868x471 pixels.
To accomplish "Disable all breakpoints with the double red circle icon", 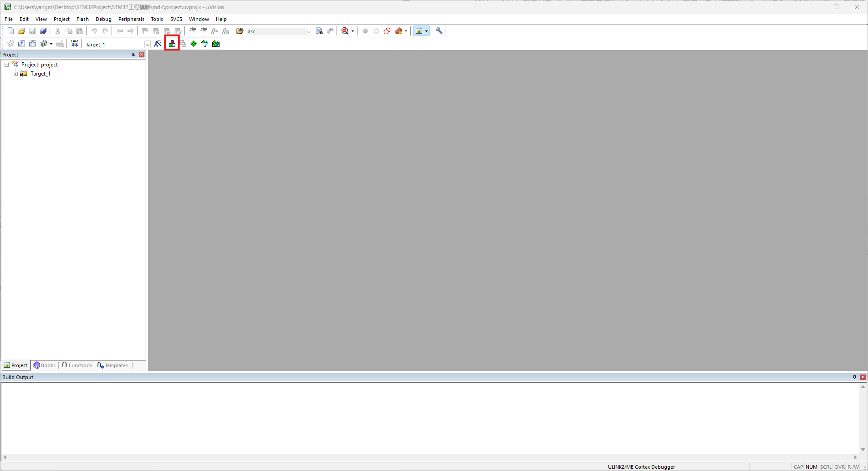I will click(x=387, y=31).
